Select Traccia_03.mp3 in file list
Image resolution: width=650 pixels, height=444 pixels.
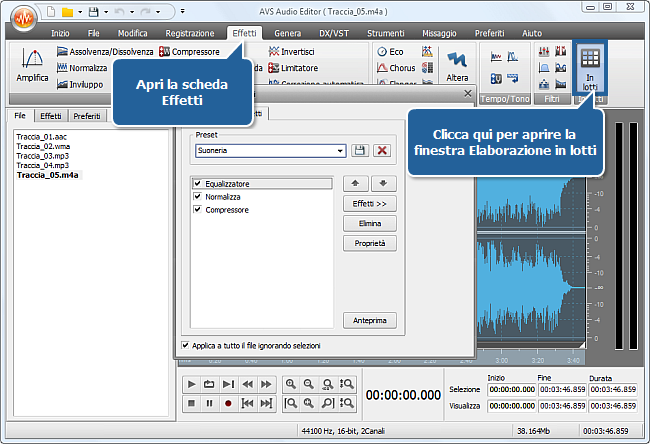(x=40, y=157)
